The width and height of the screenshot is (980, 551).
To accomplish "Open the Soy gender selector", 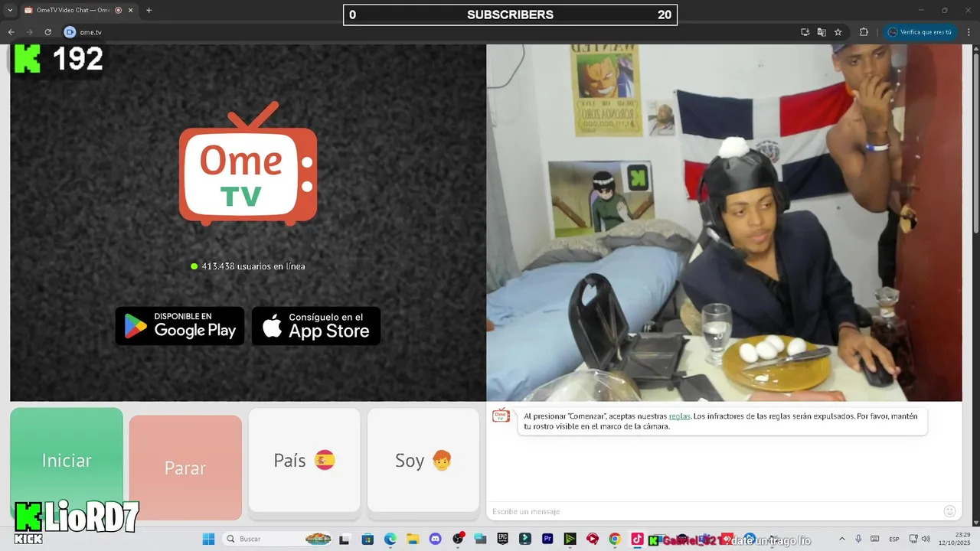I will 423,460.
